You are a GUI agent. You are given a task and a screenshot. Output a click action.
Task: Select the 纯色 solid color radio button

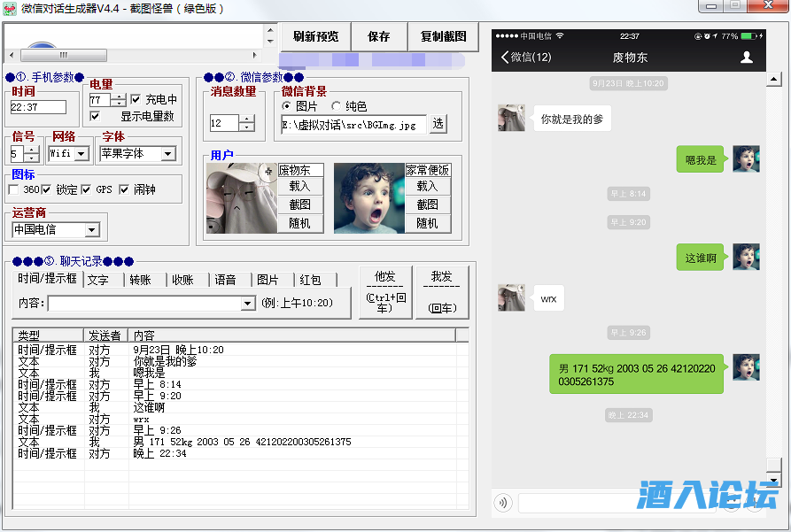(x=337, y=106)
